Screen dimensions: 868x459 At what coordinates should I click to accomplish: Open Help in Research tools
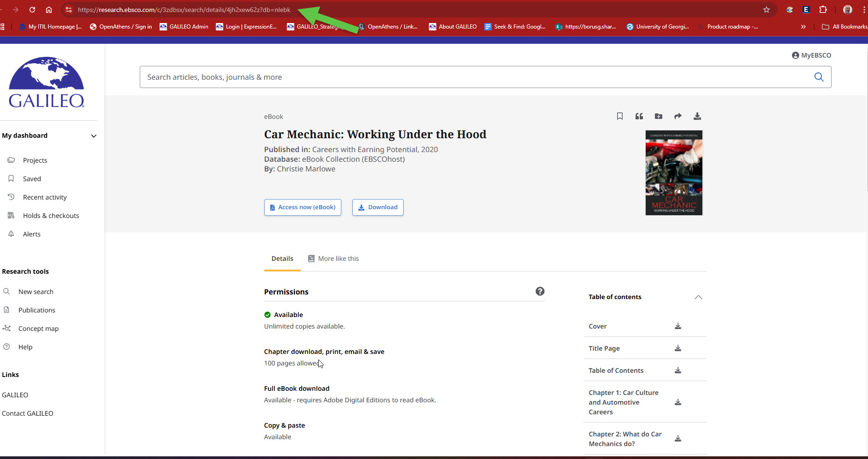tap(25, 347)
